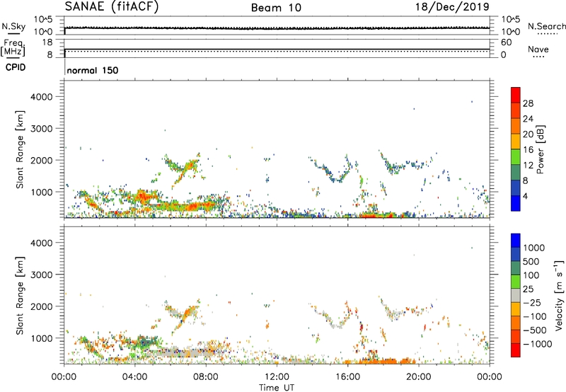Click the "16" label on the Power color bar
The width and height of the screenshot is (566, 392).
[x=528, y=149]
